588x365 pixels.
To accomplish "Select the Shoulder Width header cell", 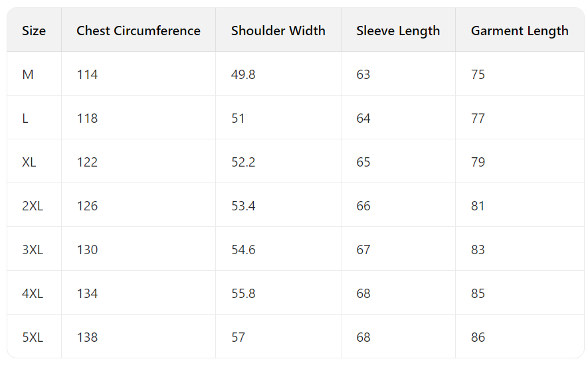I will pos(278,31).
